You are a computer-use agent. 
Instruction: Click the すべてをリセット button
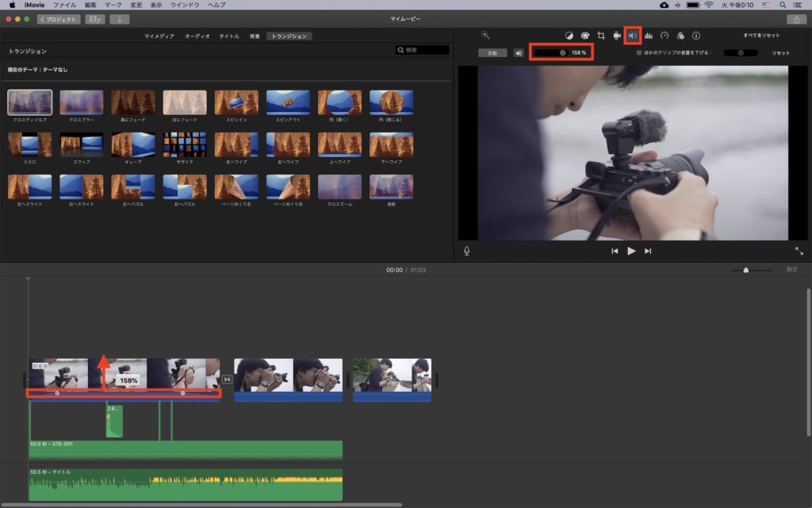761,36
